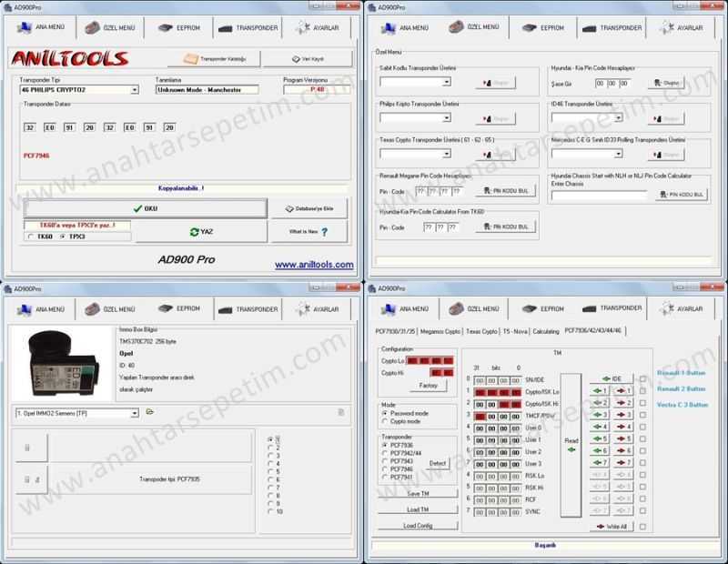Open Texas Crypto Transponder Üretimi dropdown
Screen dimensions: 728x564
(446, 154)
